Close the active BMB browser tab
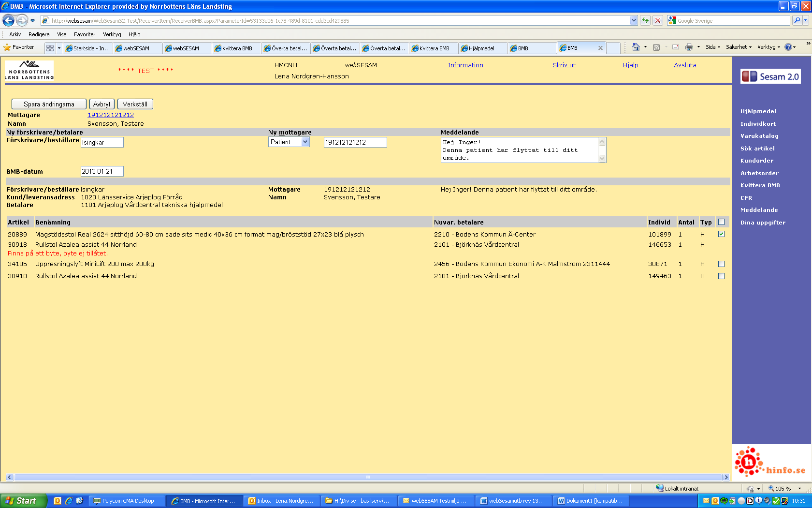This screenshot has width=812, height=508. coord(600,48)
